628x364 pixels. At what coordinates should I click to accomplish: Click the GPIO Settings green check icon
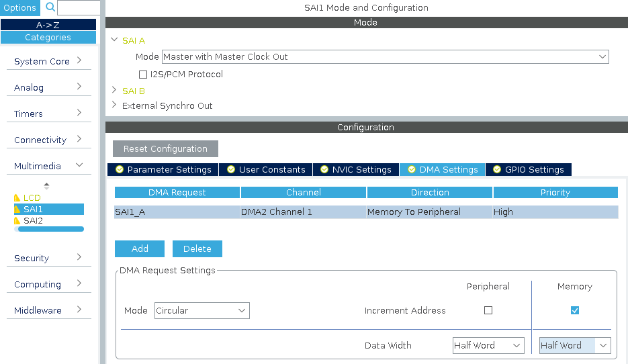pyautogui.click(x=497, y=170)
